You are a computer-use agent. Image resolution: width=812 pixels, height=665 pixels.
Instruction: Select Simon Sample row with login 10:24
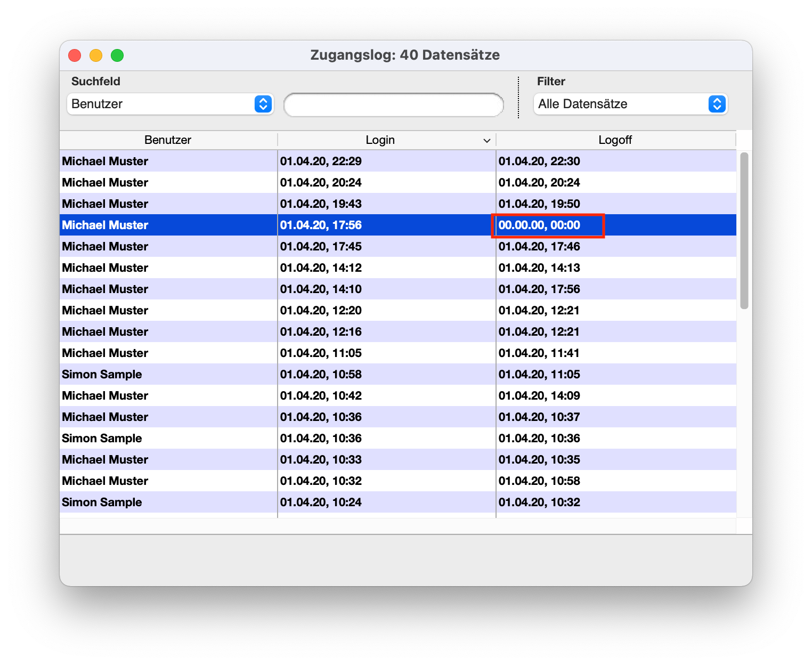click(x=398, y=502)
